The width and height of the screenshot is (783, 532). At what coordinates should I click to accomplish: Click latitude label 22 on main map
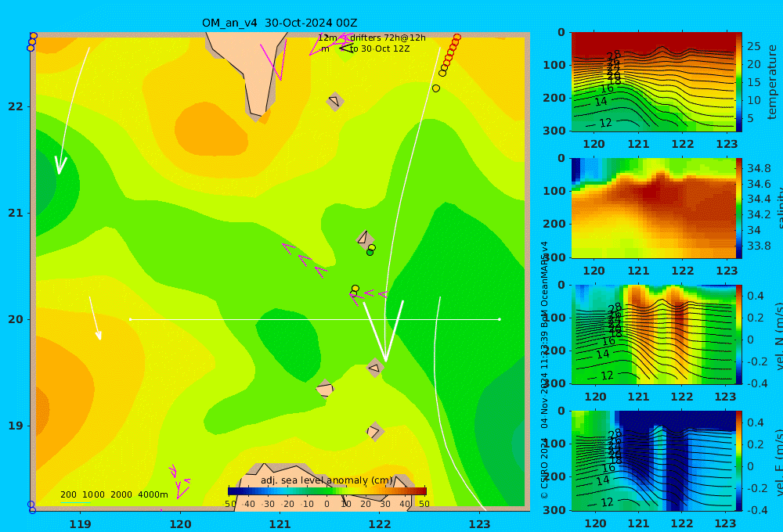coord(16,106)
